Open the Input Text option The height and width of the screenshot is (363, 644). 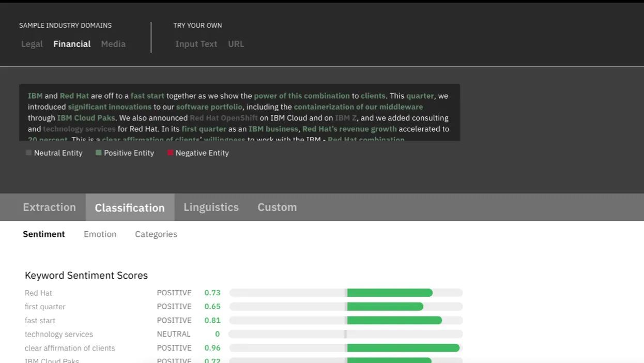click(196, 44)
